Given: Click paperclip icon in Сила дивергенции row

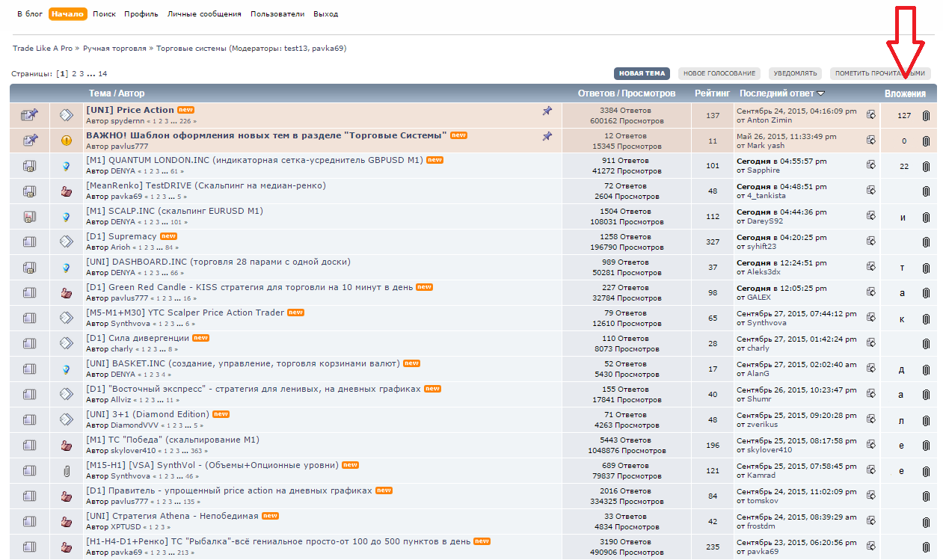Looking at the screenshot, I should coord(926,344).
